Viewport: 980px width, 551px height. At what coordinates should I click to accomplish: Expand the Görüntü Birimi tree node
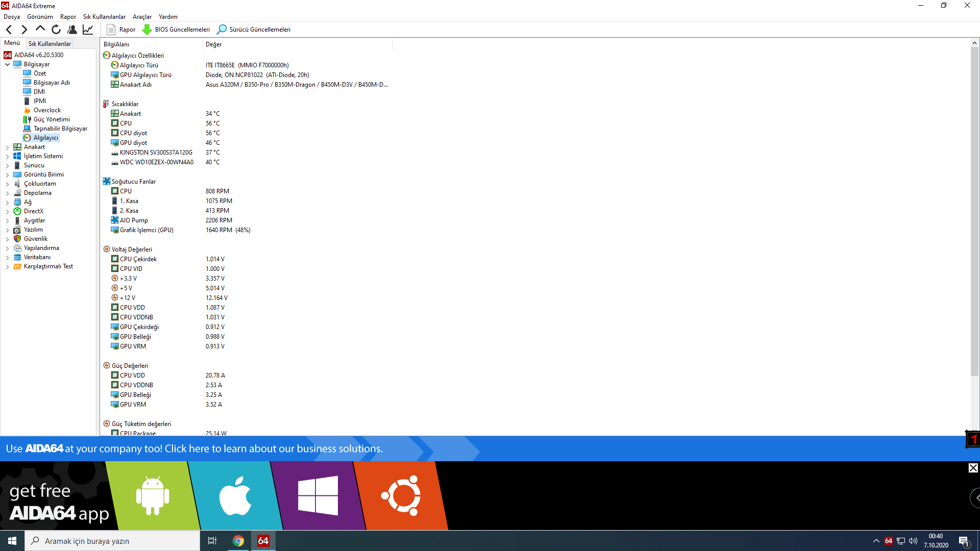coord(8,175)
